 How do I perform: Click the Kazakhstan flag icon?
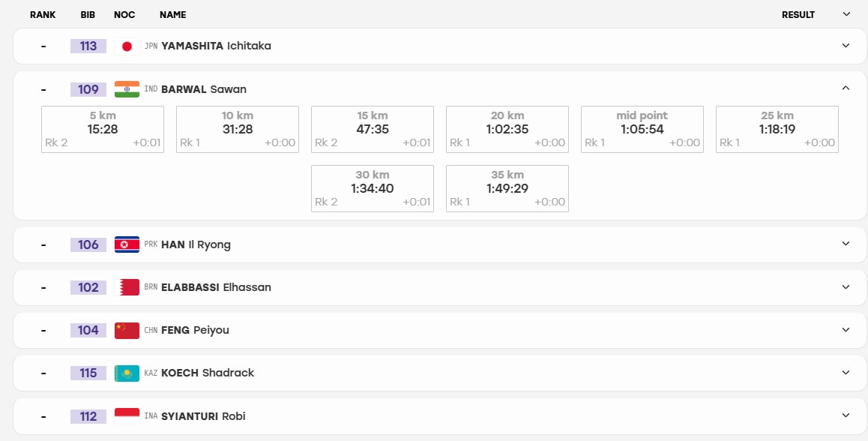127,373
